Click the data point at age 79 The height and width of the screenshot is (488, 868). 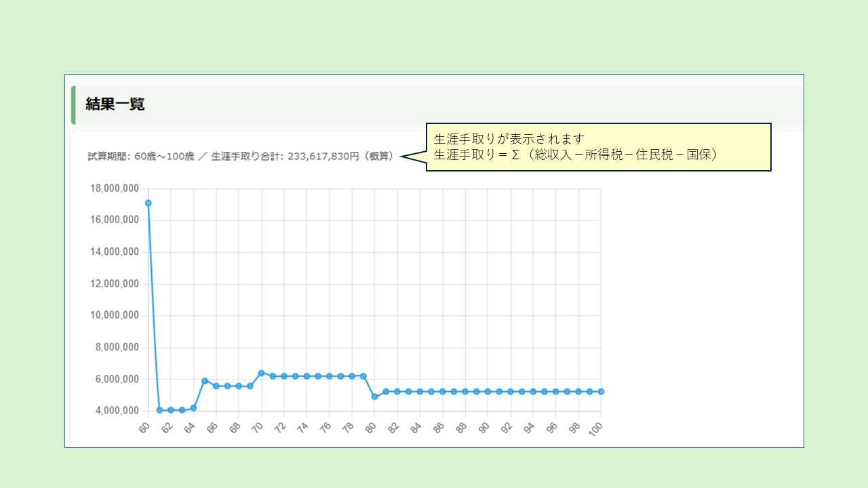363,376
